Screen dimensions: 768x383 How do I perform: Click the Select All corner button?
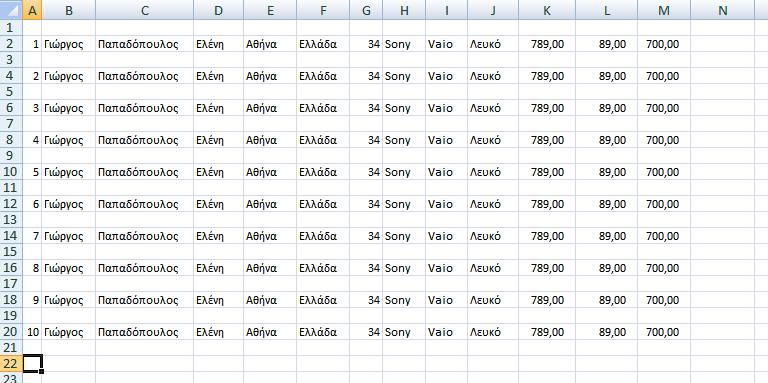(x=11, y=10)
